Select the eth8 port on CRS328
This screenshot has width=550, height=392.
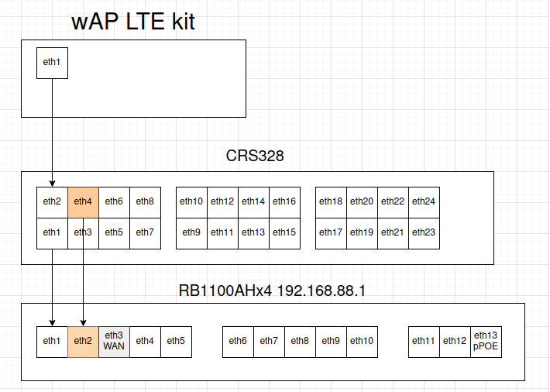point(145,202)
